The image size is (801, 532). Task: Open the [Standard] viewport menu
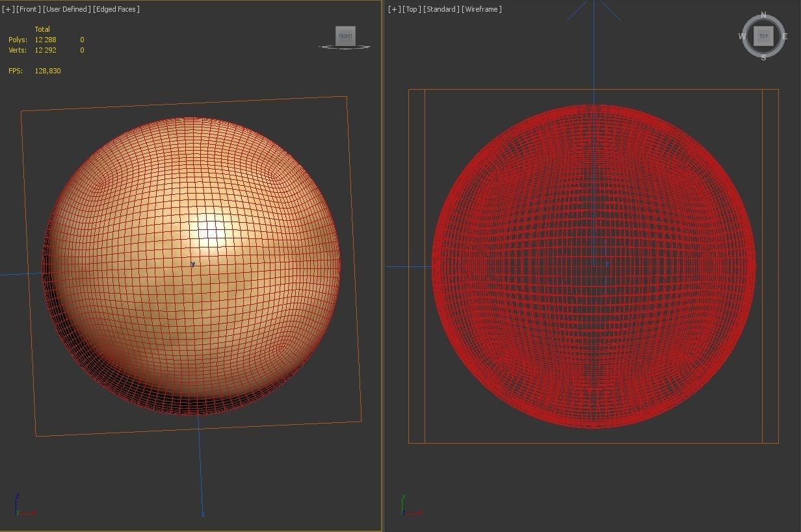click(441, 9)
